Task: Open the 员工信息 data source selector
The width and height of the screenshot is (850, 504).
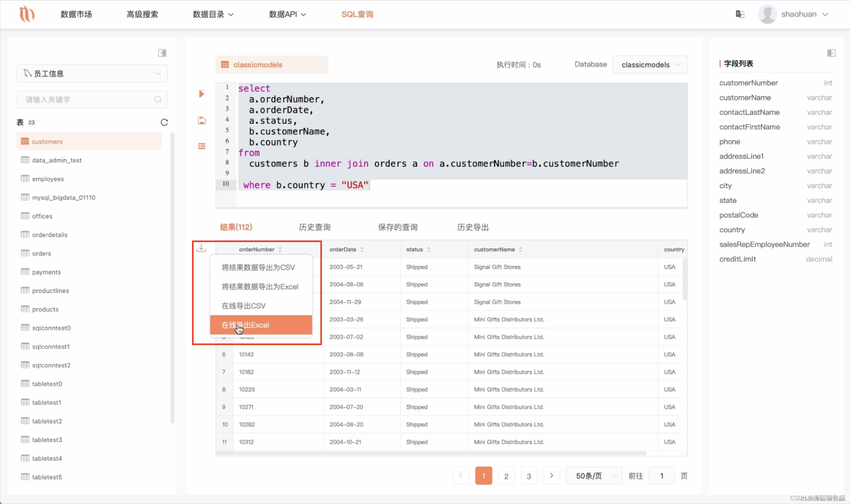Action: (x=92, y=73)
